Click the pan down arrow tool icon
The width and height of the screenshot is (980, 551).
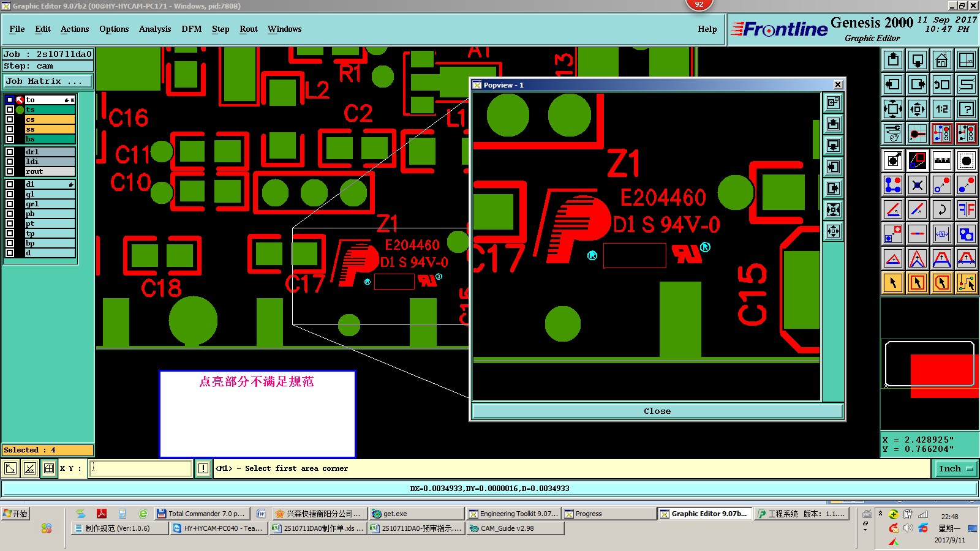pos(918,60)
